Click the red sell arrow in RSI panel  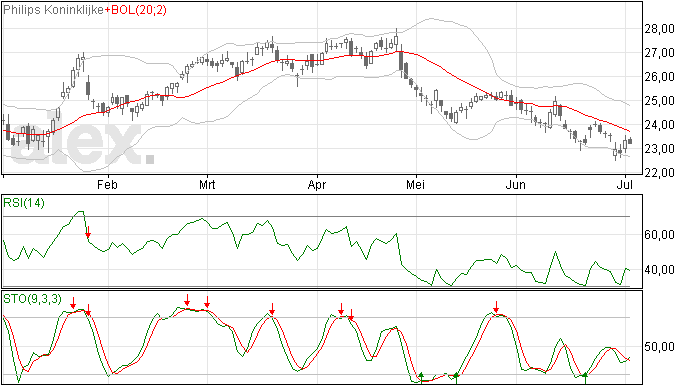point(88,232)
